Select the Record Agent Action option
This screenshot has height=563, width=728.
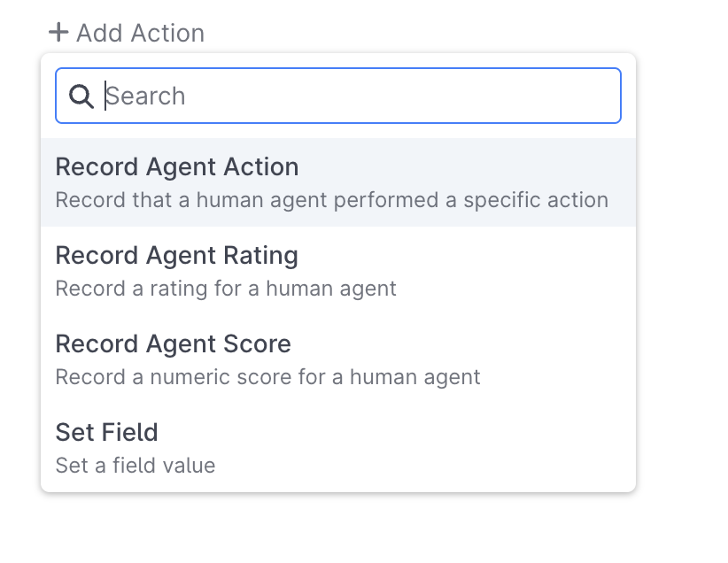(x=338, y=182)
